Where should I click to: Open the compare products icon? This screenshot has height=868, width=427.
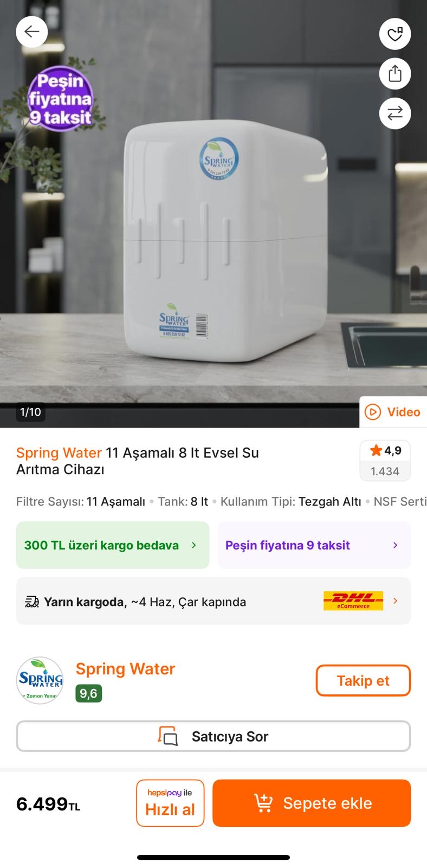pyautogui.click(x=395, y=113)
